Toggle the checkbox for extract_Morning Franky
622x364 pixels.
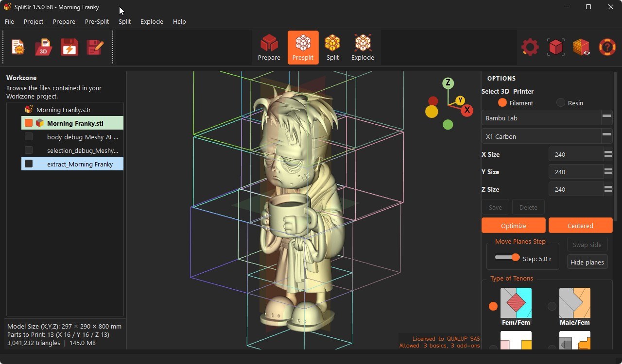click(x=29, y=164)
